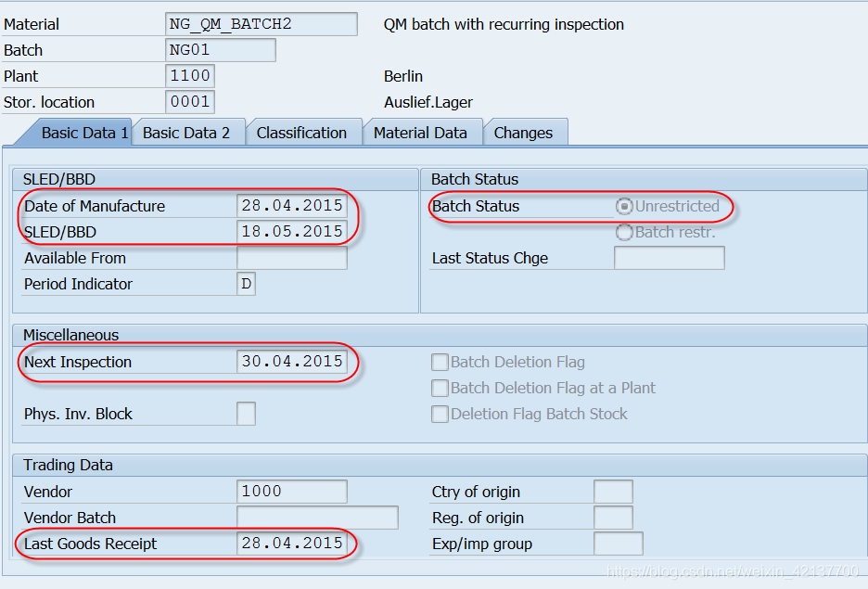Select the Unrestricted batch status radio button
Screen dimensions: 868x589
tap(626, 206)
